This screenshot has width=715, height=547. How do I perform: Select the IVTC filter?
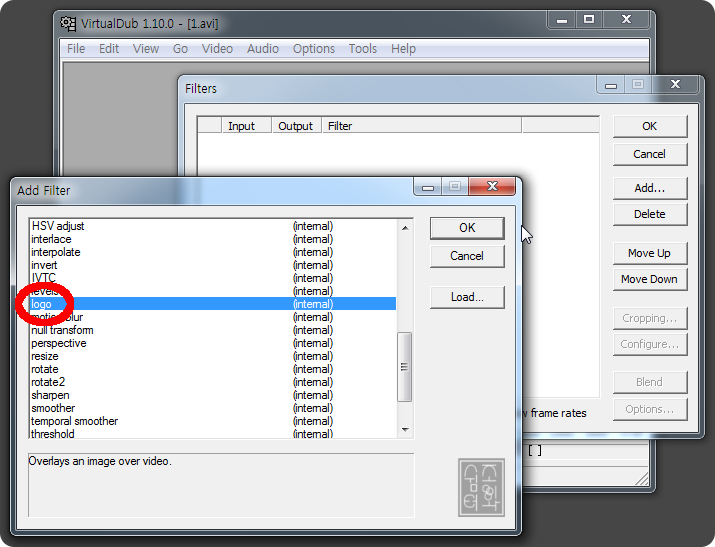tap(213, 278)
